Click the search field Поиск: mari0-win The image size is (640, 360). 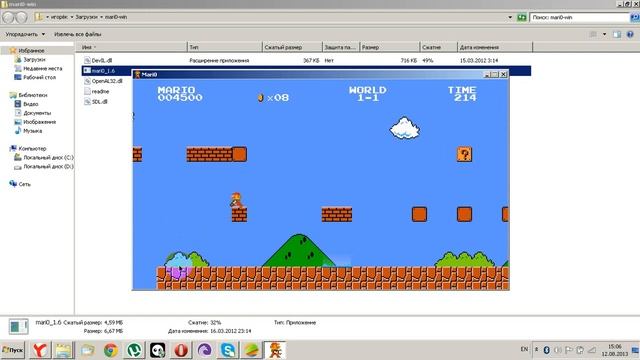580,17
